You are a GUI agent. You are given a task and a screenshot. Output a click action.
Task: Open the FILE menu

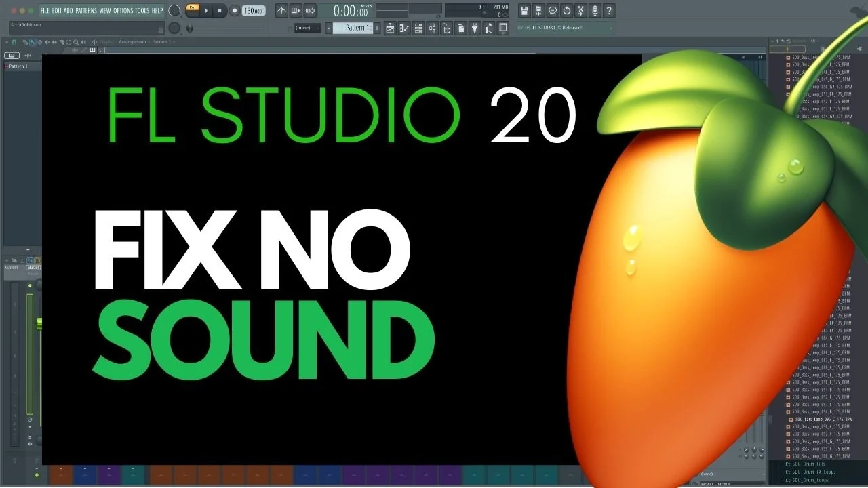coord(45,11)
